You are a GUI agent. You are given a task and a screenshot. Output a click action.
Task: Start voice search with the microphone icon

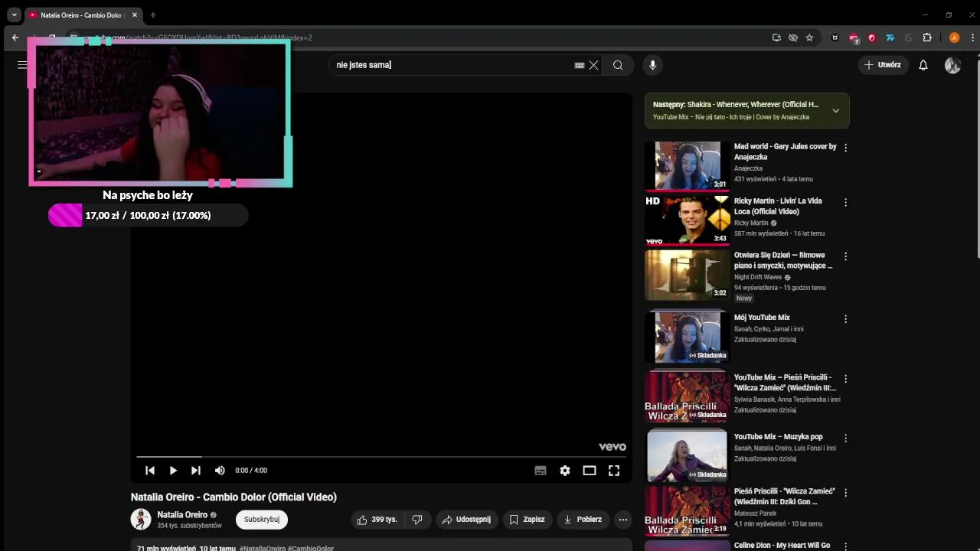pos(652,65)
